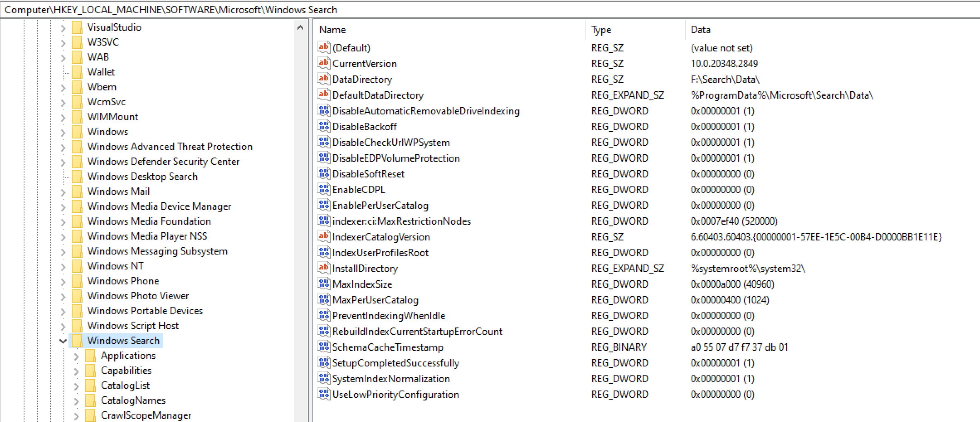Click the DWORD icon beside DisableAutomaticRemovableDriveIndexing
This screenshot has width=980, height=422.
324,110
